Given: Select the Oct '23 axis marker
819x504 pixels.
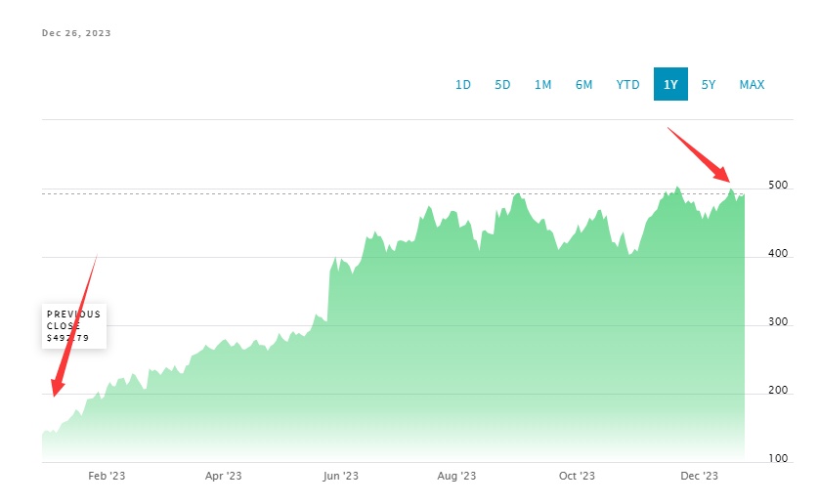Looking at the screenshot, I should pyautogui.click(x=577, y=477).
